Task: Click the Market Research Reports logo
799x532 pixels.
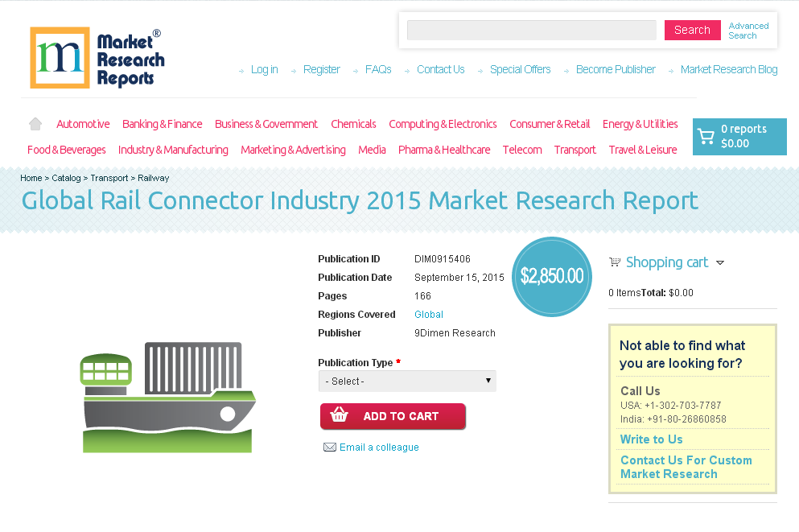Action: pos(97,58)
